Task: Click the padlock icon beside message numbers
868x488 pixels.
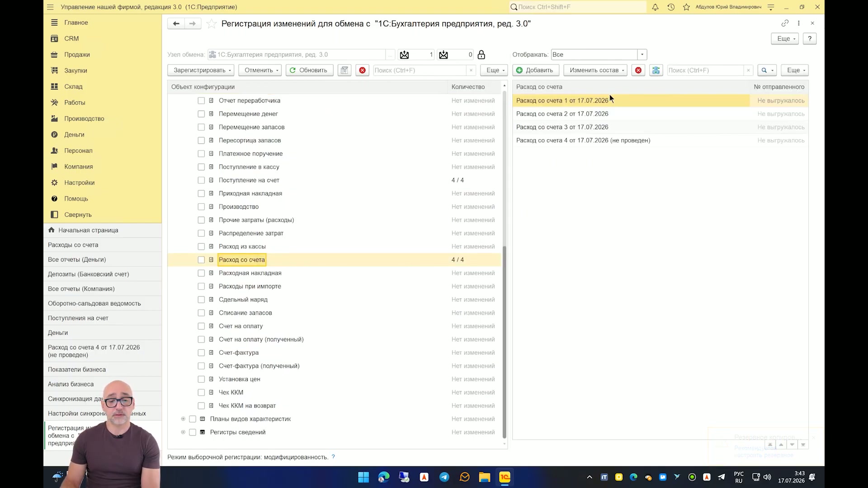Action: (x=481, y=55)
